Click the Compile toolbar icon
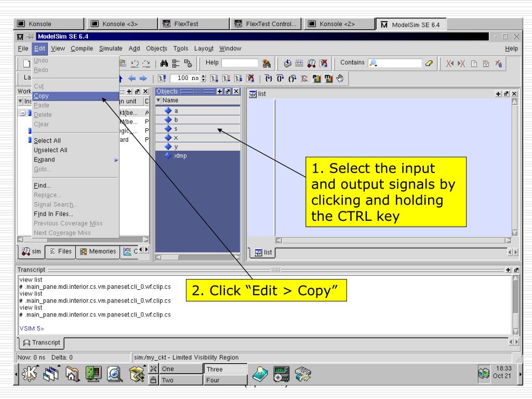 click(x=287, y=63)
